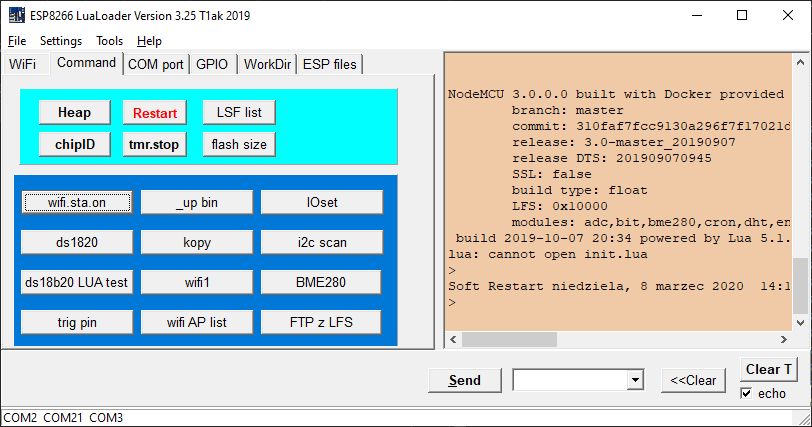This screenshot has width=812, height=427.
Task: Click the BME280 button
Action: [x=321, y=282]
